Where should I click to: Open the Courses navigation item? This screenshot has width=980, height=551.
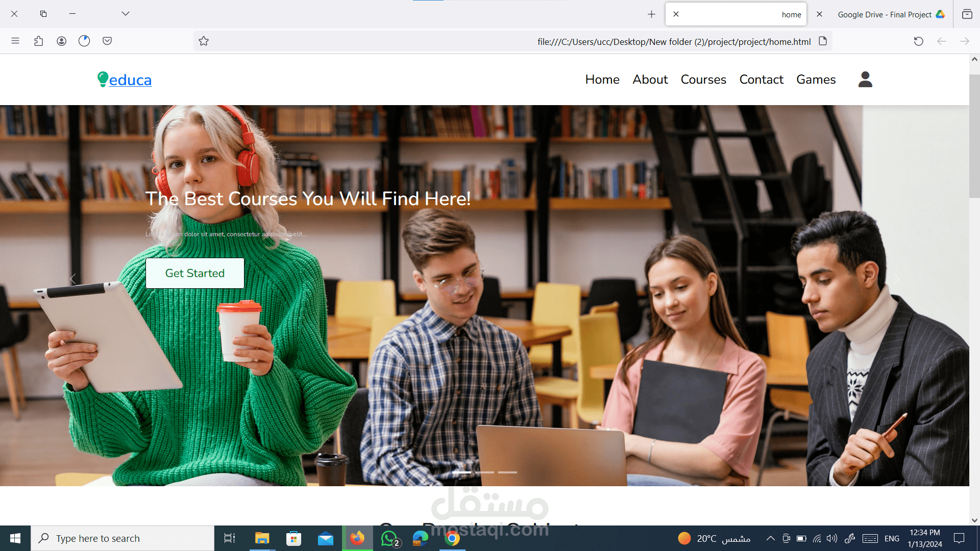703,80
